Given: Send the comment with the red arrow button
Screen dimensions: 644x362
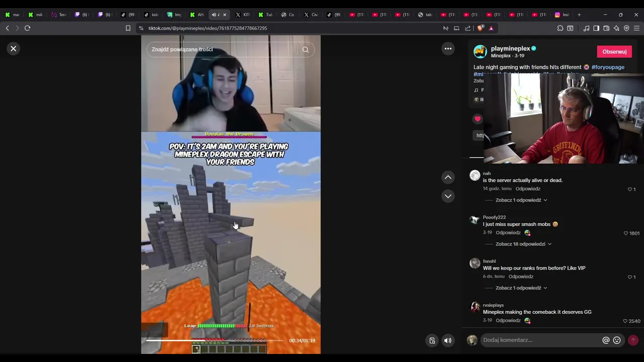Looking at the screenshot, I should (633, 340).
